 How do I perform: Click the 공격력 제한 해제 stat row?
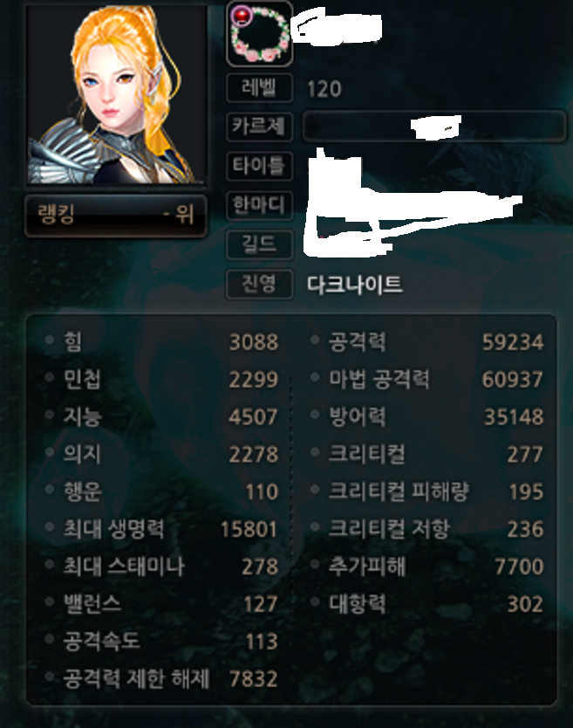161,678
